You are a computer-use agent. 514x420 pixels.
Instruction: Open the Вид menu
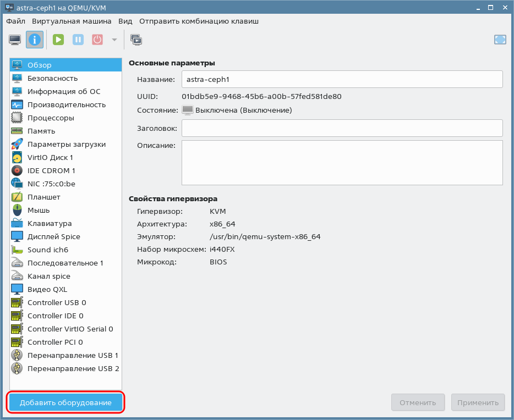[125, 21]
